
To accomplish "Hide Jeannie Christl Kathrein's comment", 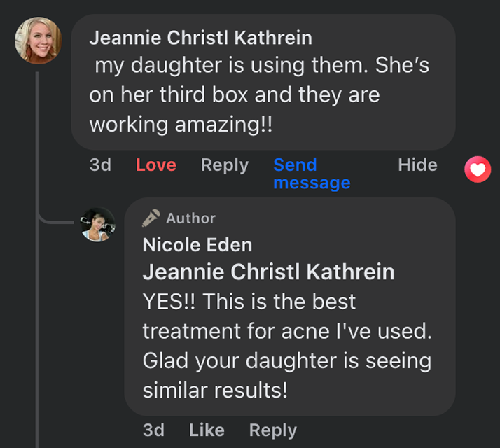I will pos(417,165).
